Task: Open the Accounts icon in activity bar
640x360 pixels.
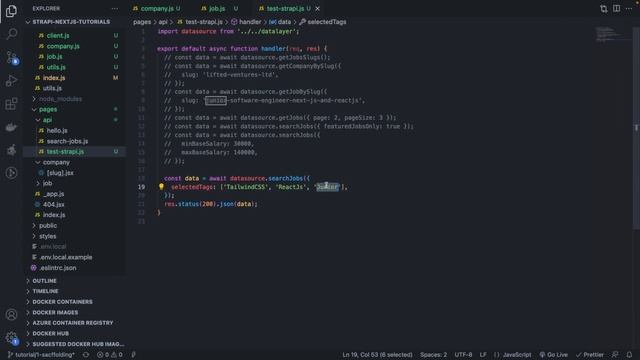Action: [x=11, y=314]
